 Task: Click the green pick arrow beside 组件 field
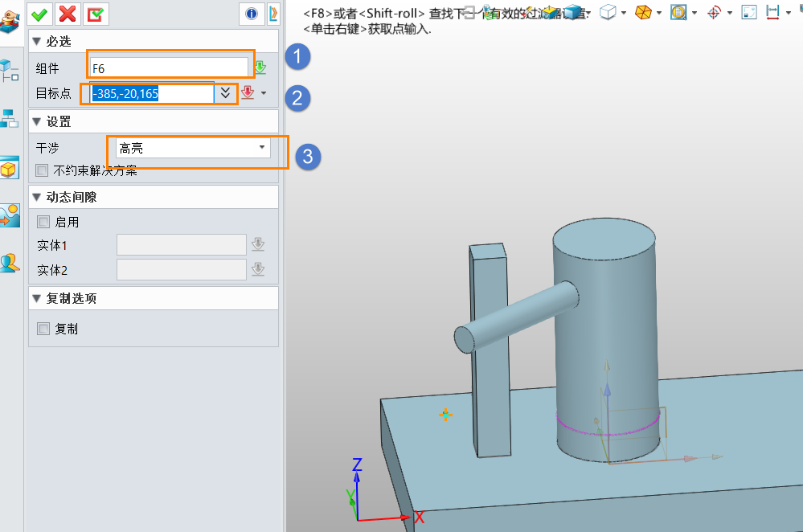[260, 68]
